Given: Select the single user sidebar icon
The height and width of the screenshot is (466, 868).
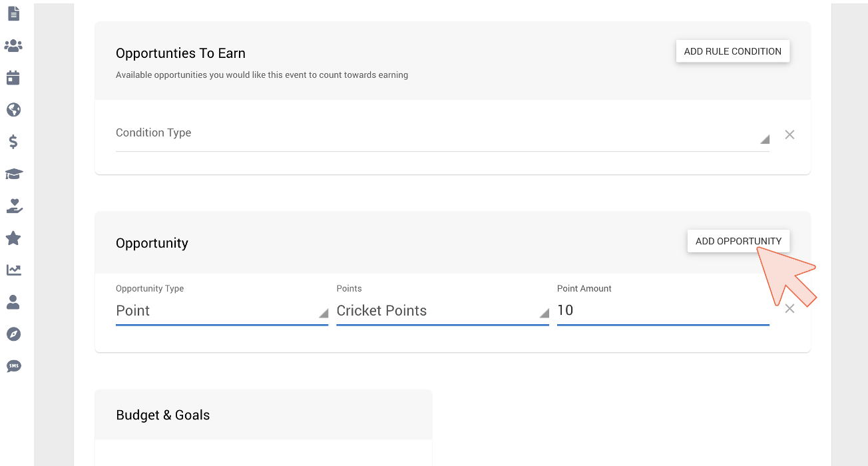Looking at the screenshot, I should 13,302.
